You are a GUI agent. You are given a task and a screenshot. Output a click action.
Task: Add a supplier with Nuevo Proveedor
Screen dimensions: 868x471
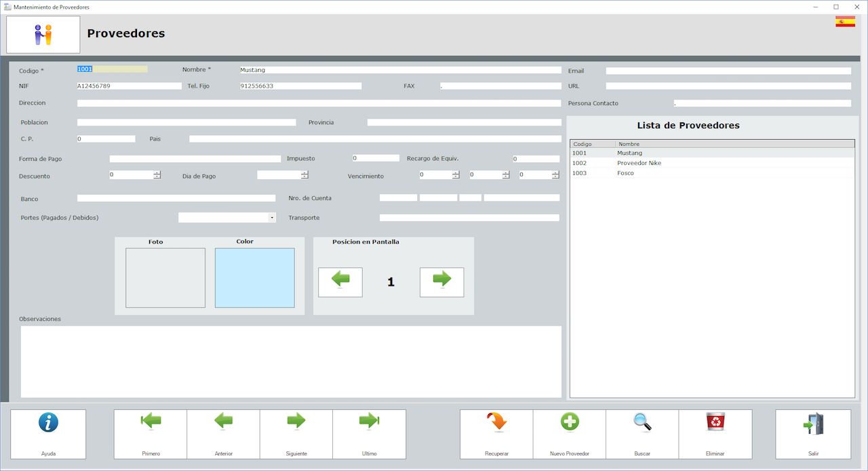point(570,434)
